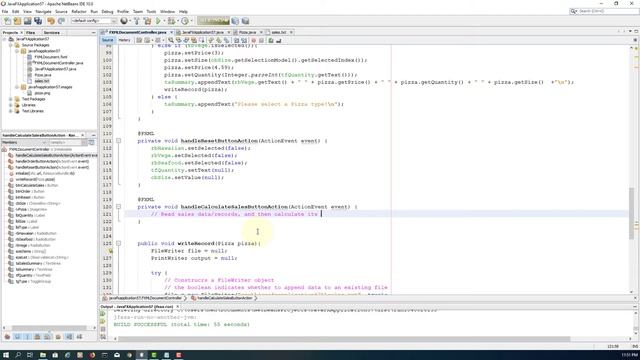The width and height of the screenshot is (640, 360).
Task: Click the New Project toolbar icon
Action: point(17,21)
